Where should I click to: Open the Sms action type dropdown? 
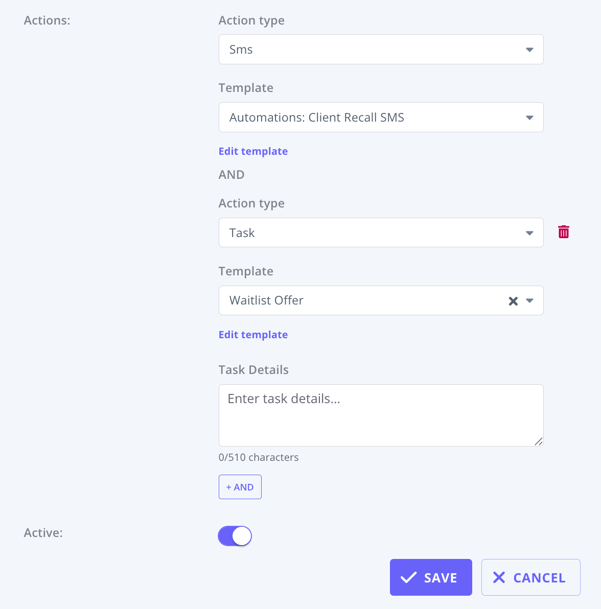pos(370,50)
